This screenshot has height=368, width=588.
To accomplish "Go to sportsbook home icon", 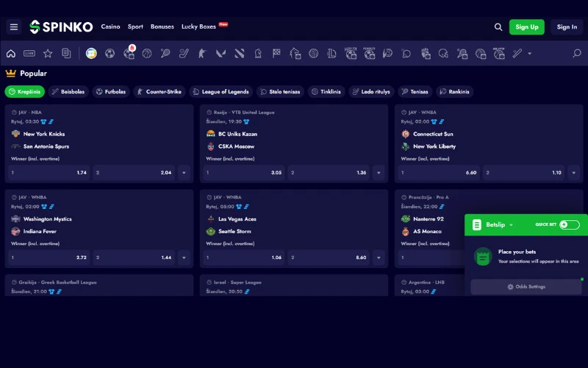I will [x=11, y=54].
